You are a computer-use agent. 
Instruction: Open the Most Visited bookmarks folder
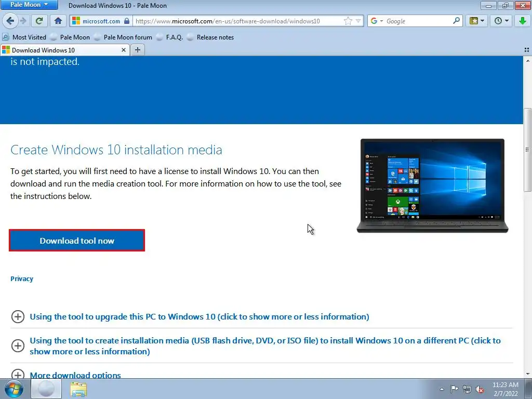click(x=24, y=37)
